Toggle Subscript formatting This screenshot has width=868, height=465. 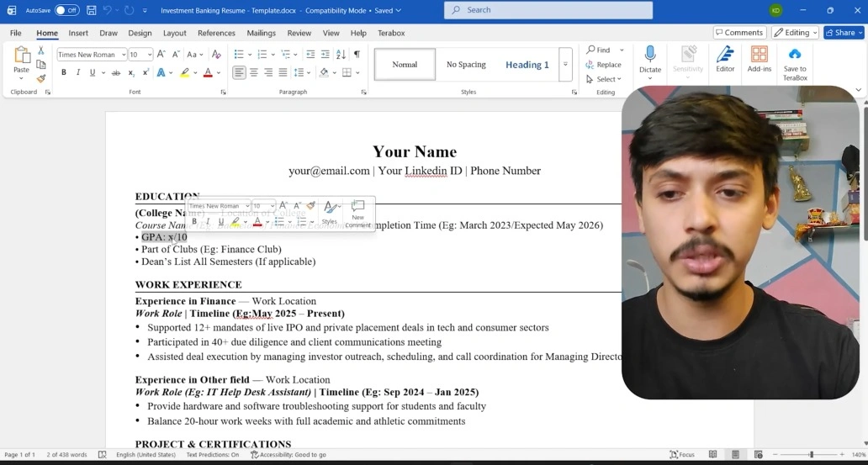coord(131,72)
